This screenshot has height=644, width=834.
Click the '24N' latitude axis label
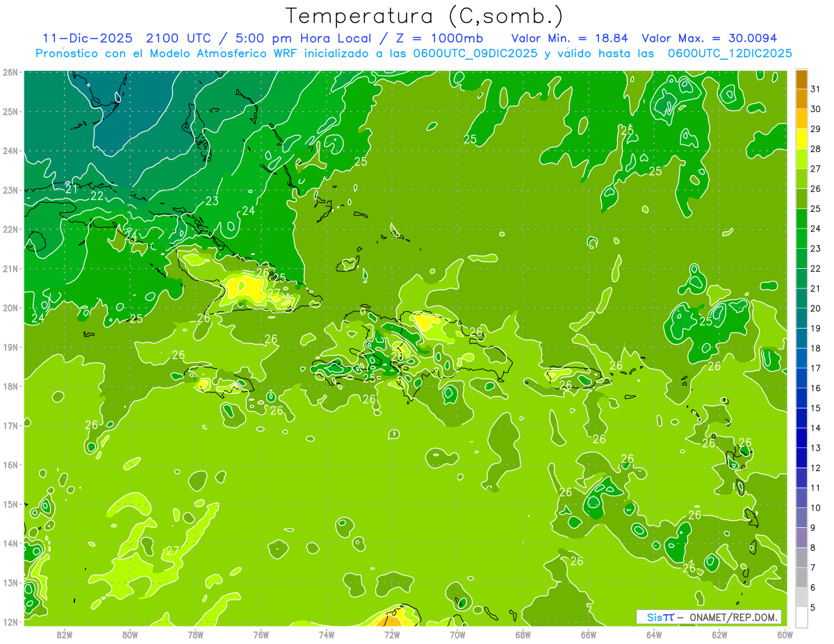(x=10, y=151)
